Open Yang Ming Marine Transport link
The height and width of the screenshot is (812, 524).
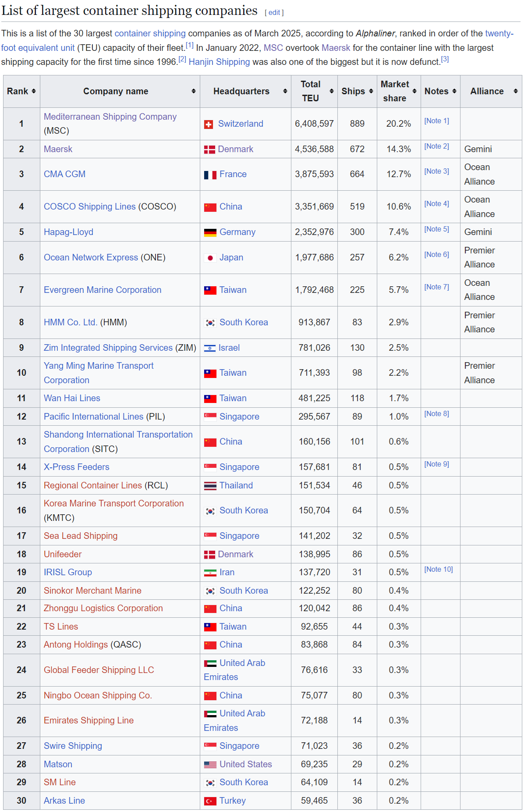click(x=99, y=373)
